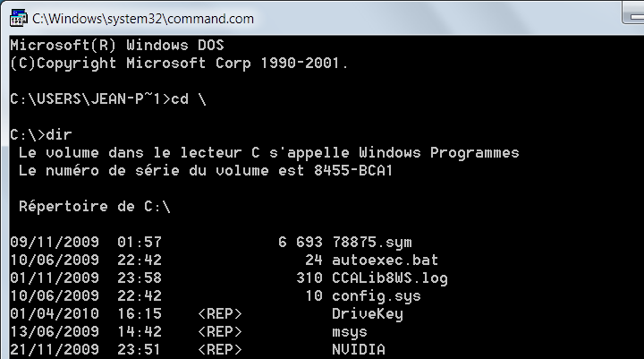
Task: Click the msys directory name
Action: pyautogui.click(x=349, y=331)
